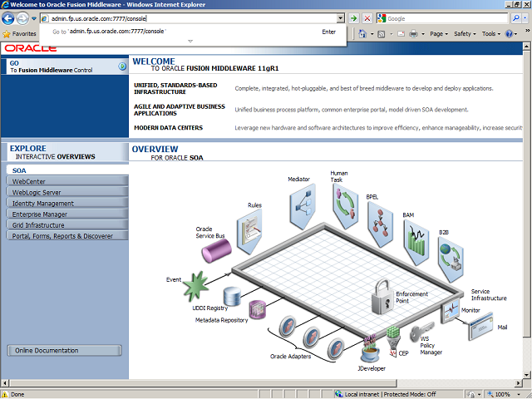The width and height of the screenshot is (532, 399).
Task: Select the 'Go to admin.fp.us.oracle.com:7777/console' suggestion
Action: pyautogui.click(x=194, y=32)
